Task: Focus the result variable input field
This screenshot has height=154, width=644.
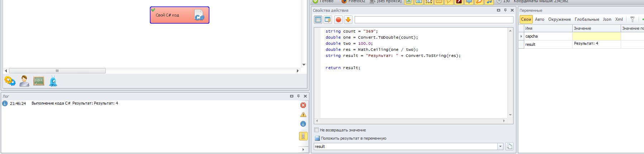Action: (x=406, y=146)
